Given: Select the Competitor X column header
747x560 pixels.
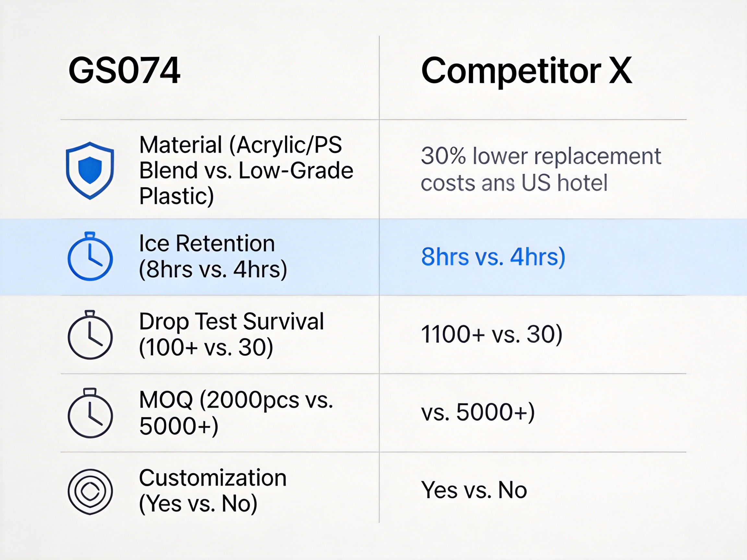Looking at the screenshot, I should point(526,71).
